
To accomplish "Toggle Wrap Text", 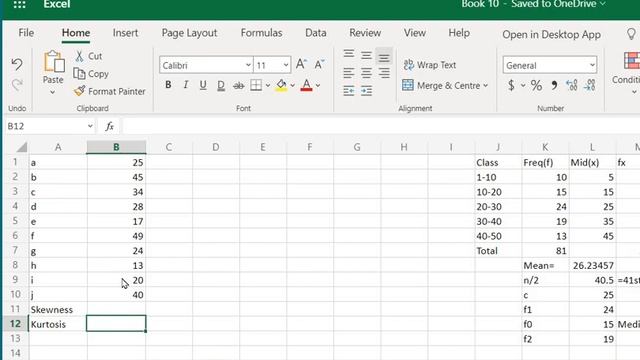I will [429, 64].
